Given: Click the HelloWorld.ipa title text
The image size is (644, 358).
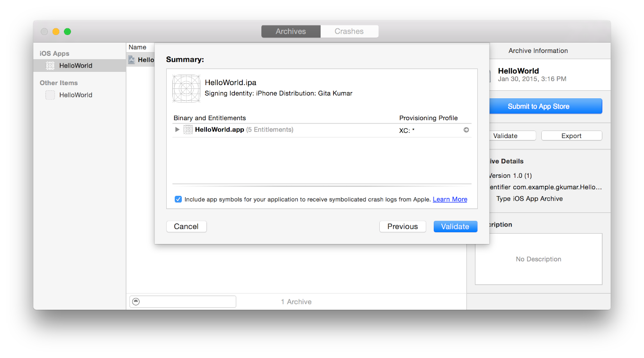Looking at the screenshot, I should tap(231, 82).
